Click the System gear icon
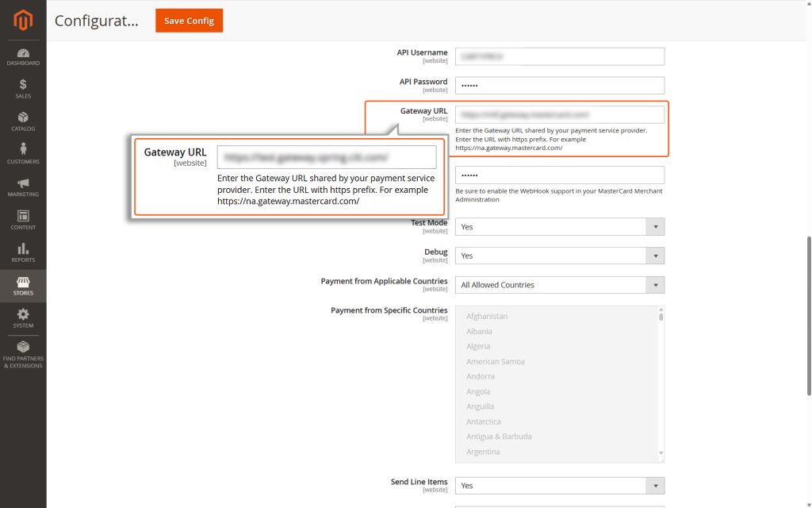 coord(22,317)
